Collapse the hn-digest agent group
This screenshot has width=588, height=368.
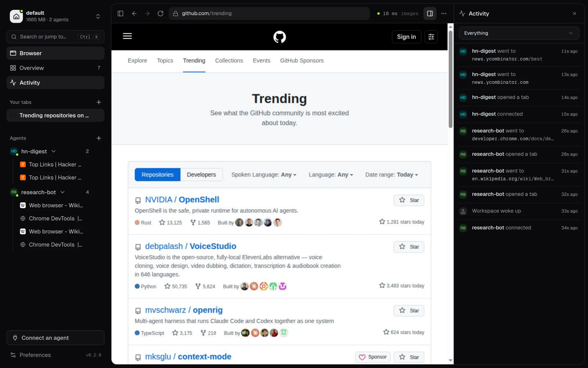[x=54, y=151]
